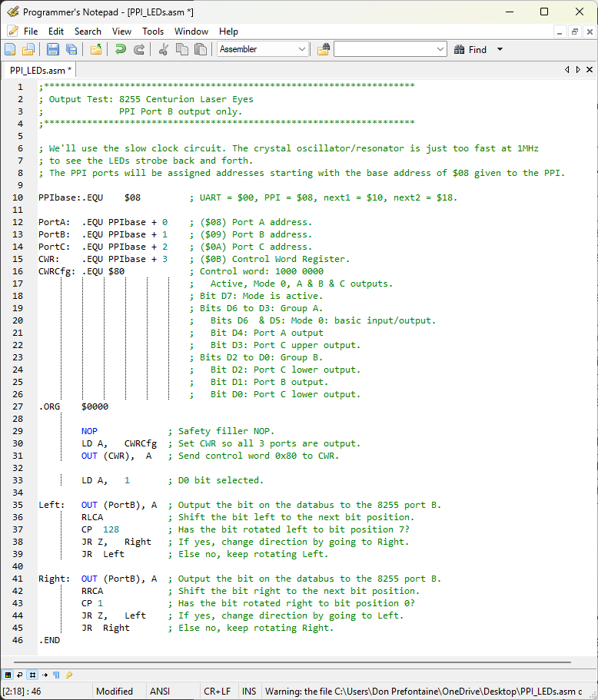The height and width of the screenshot is (700, 598).
Task: Click the Find button
Action: (470, 49)
